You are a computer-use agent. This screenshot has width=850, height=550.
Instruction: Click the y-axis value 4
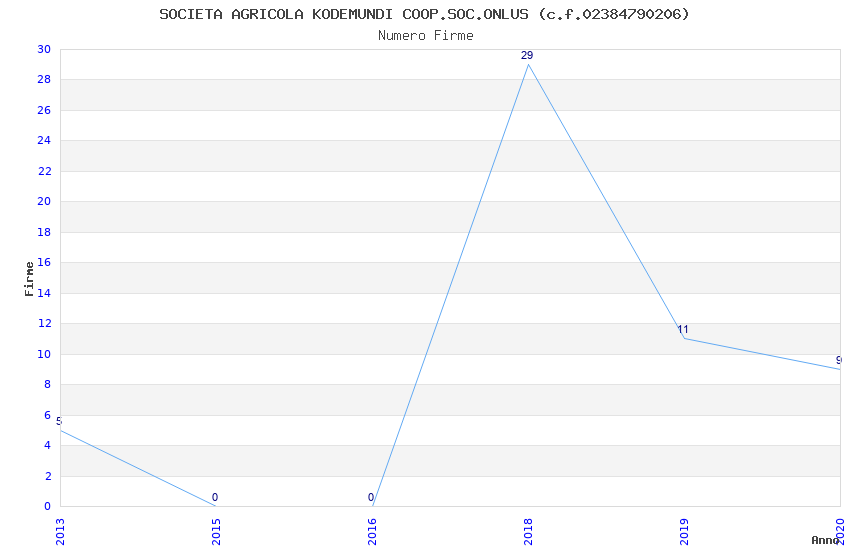tap(47, 445)
